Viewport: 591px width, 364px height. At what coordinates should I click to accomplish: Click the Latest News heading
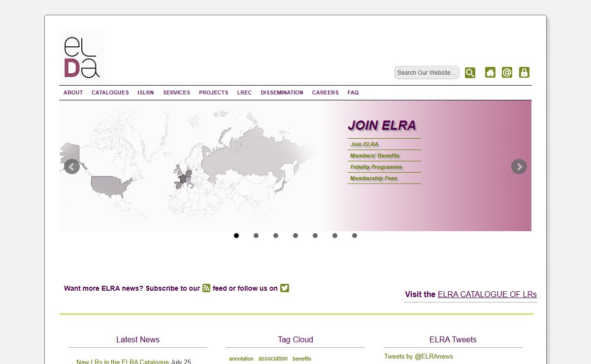[138, 339]
